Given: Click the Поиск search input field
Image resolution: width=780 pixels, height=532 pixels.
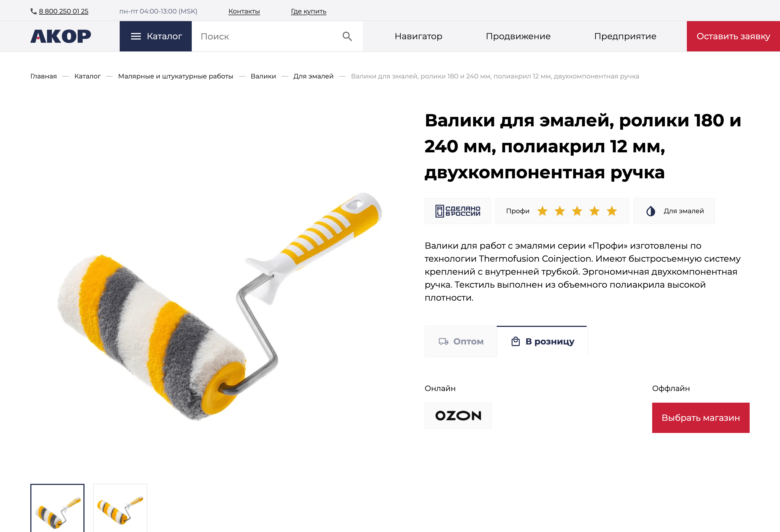Looking at the screenshot, I should coord(267,36).
